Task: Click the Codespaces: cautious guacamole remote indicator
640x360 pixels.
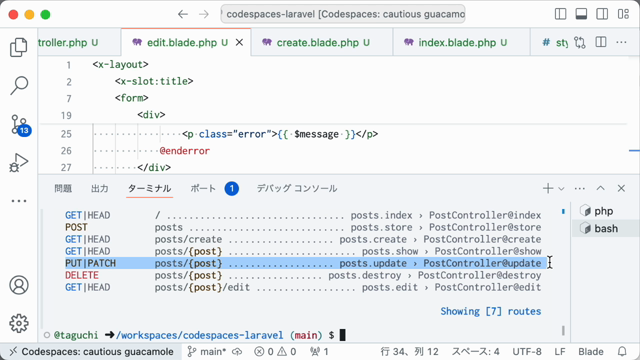Action: [x=91, y=351]
